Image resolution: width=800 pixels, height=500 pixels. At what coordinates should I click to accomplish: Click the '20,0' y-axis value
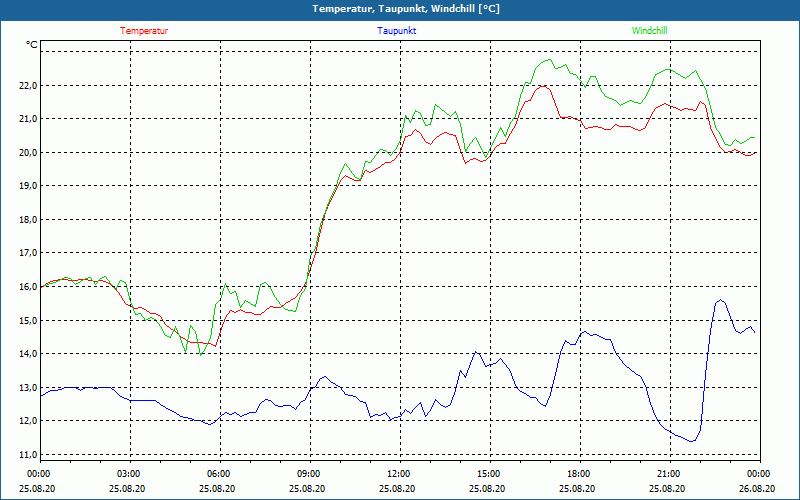tap(29, 153)
